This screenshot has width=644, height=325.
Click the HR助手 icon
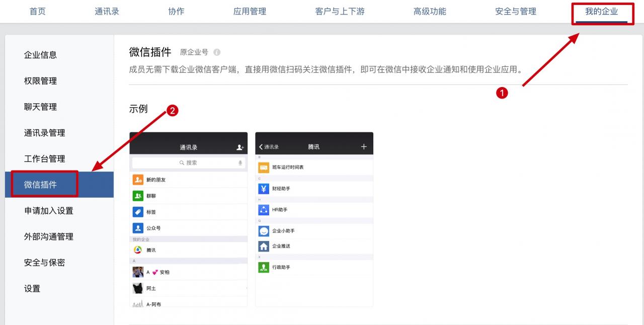pos(264,210)
